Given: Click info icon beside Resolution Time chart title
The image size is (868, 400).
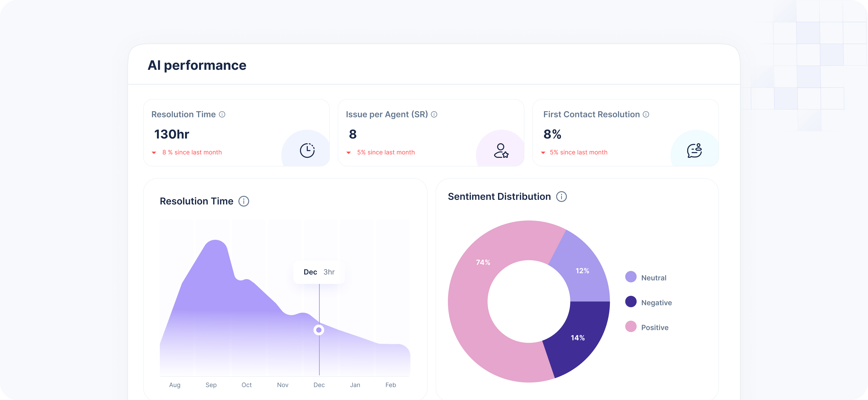Looking at the screenshot, I should pos(244,201).
